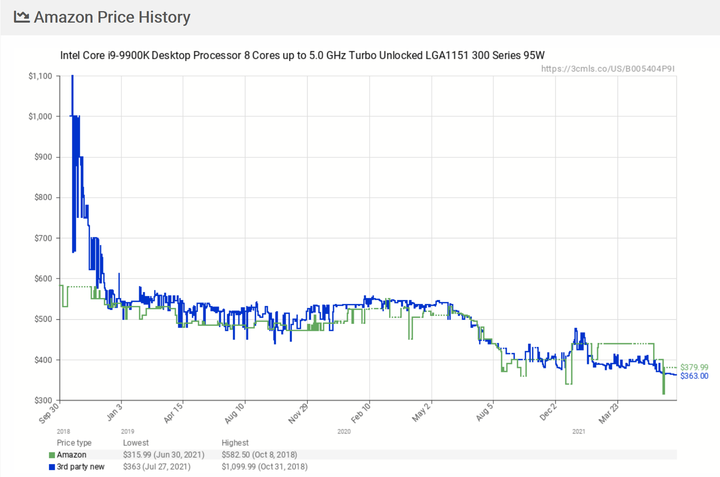Click the chart icon beside Amazon Price History
Image resolution: width=720 pixels, height=477 pixels.
22,17
